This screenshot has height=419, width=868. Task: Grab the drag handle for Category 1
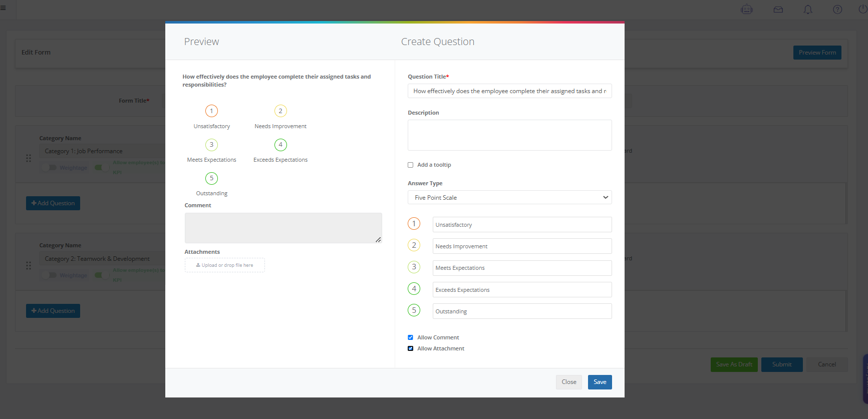click(x=29, y=158)
